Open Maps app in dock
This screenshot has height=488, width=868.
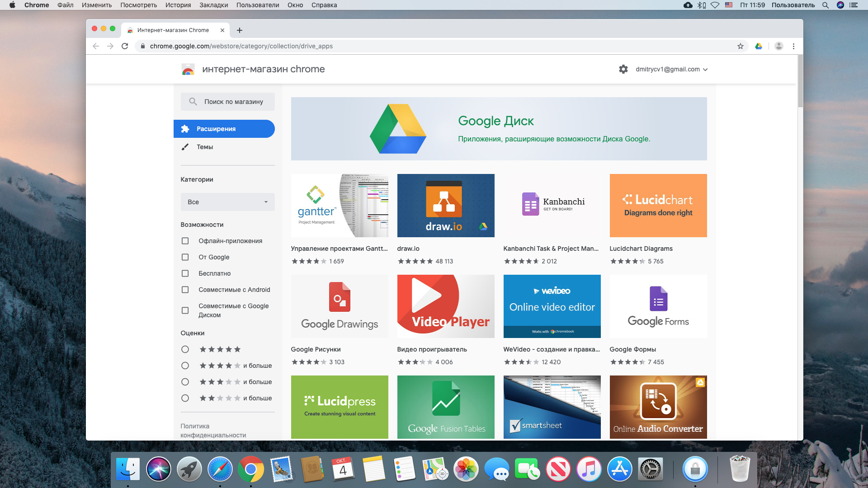pos(435,469)
